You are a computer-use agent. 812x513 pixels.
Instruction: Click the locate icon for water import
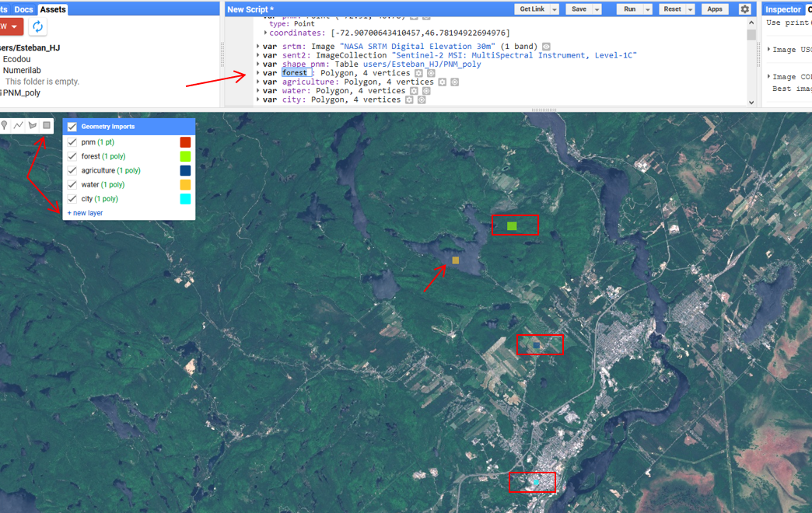pos(426,91)
